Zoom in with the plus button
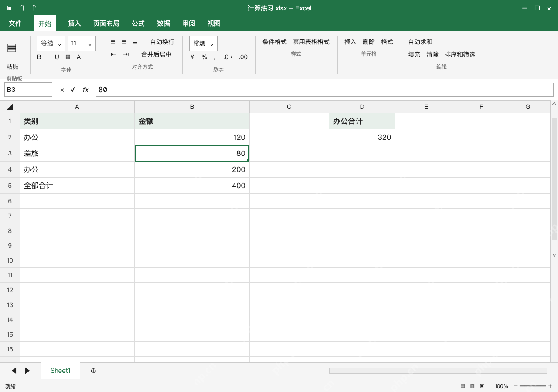Screen dimensions: 558x392 coord(550,386)
